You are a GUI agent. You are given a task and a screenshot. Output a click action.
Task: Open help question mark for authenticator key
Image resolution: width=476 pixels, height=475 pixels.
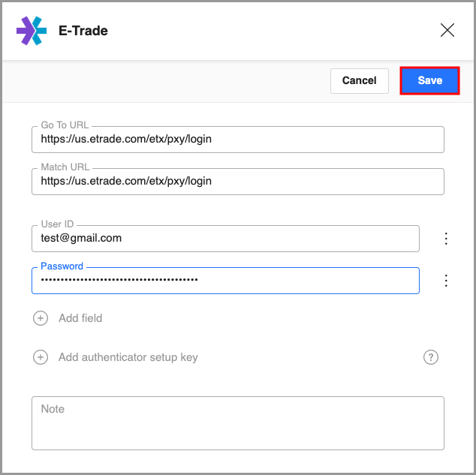[431, 357]
